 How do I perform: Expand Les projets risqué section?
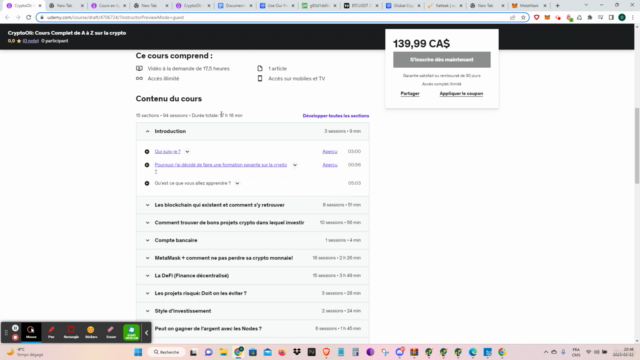pyautogui.click(x=253, y=293)
